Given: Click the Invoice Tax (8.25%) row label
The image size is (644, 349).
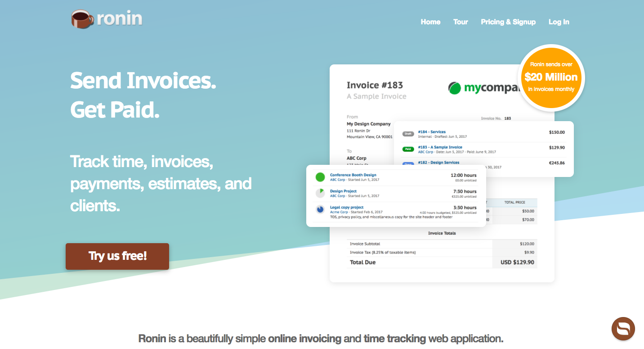Looking at the screenshot, I should pos(383,252).
